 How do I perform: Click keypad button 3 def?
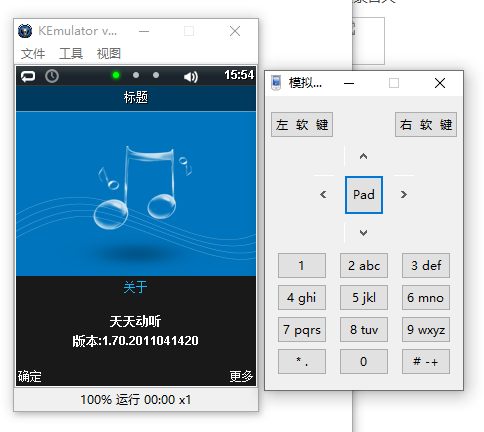426,265
